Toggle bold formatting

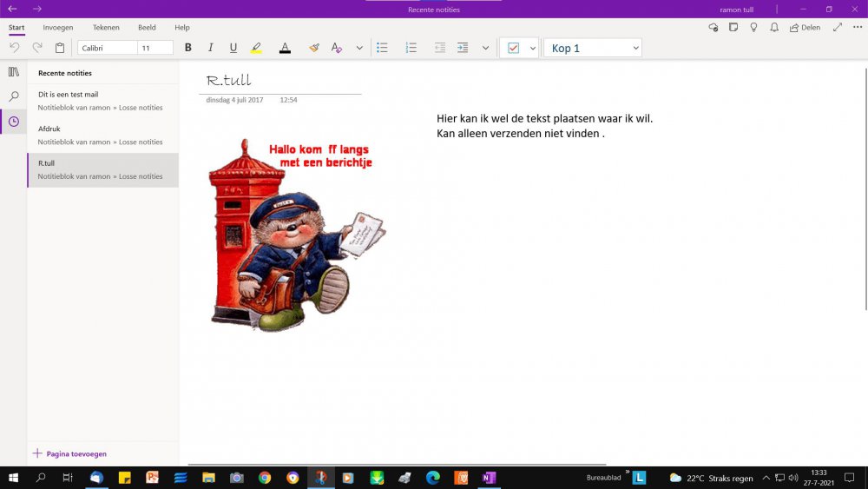[187, 48]
